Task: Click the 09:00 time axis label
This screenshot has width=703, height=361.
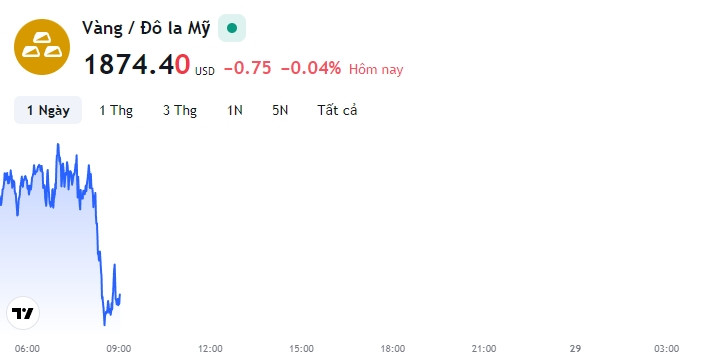Action: coord(119,348)
